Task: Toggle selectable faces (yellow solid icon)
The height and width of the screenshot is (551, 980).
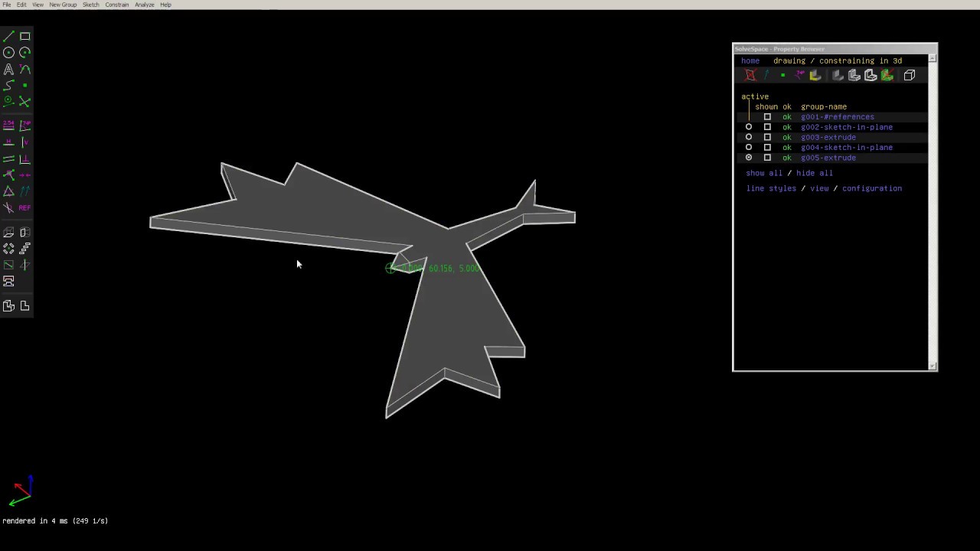Action: [815, 75]
